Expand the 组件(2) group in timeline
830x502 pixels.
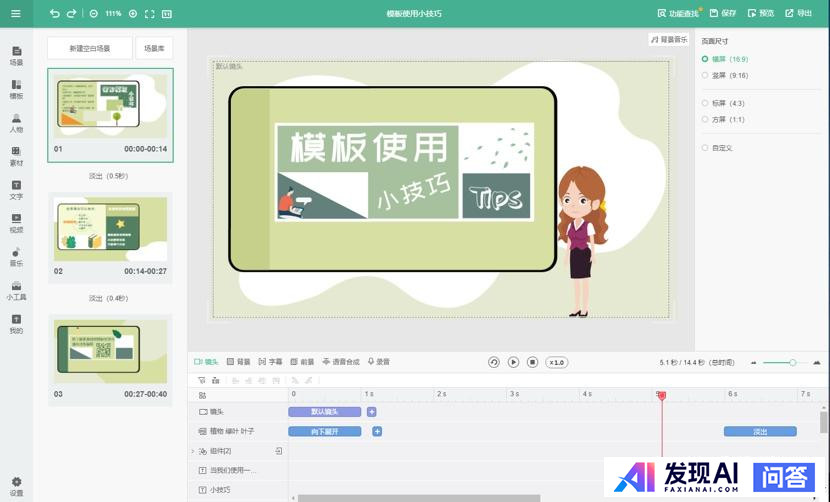point(192,451)
